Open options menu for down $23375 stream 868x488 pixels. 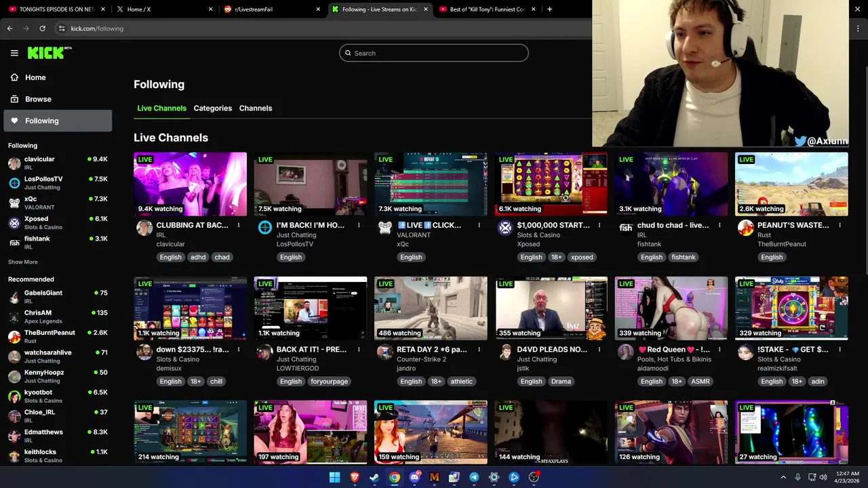(x=239, y=350)
